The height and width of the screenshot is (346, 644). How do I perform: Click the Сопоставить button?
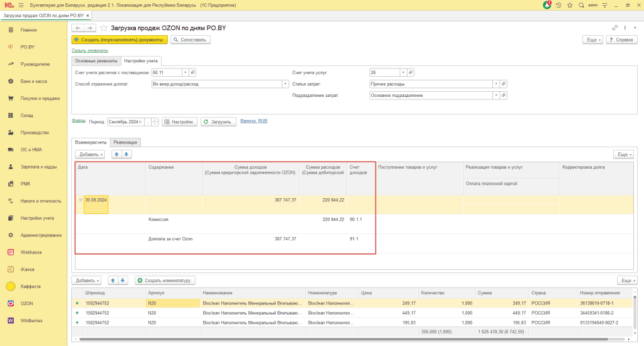[x=191, y=40]
